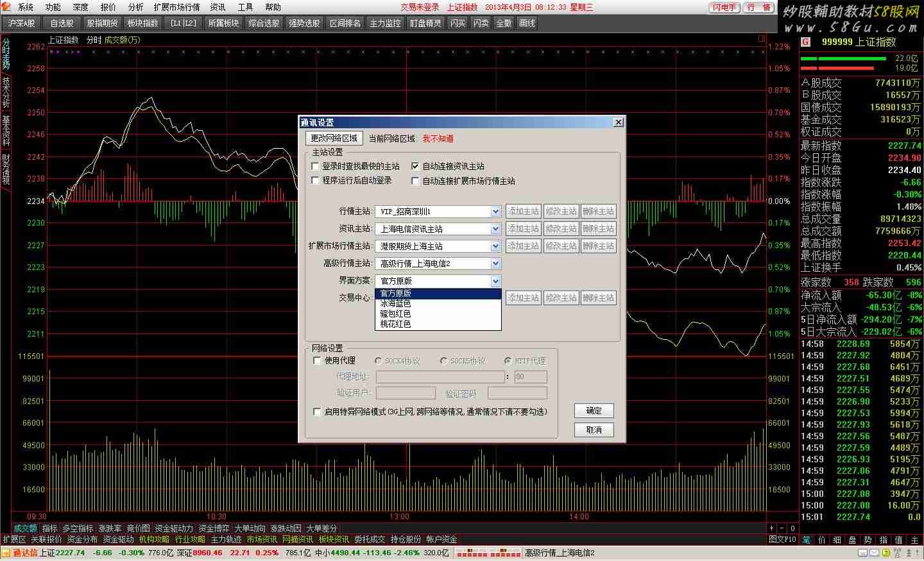This screenshot has width=924, height=561.
Task: Click the market breadth indicator bars in the status bar
Action: click(x=488, y=553)
